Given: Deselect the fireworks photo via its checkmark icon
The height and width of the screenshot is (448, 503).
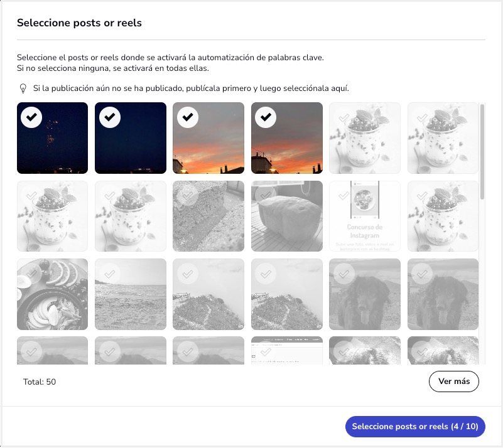Looking at the screenshot, I should [x=31, y=118].
